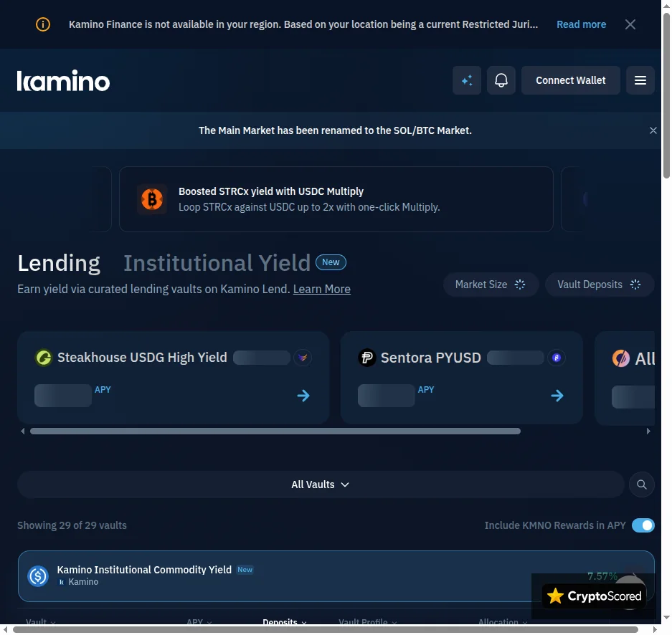The height and width of the screenshot is (635, 672).
Task: Open the vault search magnifier
Action: pyautogui.click(x=642, y=484)
